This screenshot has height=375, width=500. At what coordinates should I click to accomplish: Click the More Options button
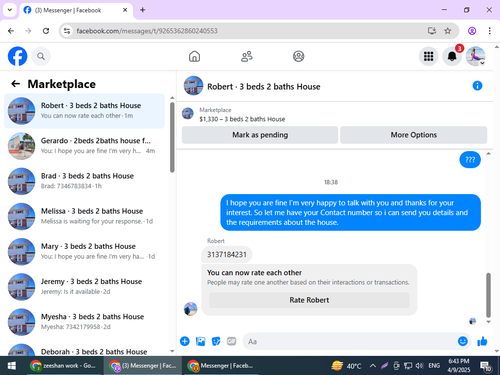[x=414, y=135]
